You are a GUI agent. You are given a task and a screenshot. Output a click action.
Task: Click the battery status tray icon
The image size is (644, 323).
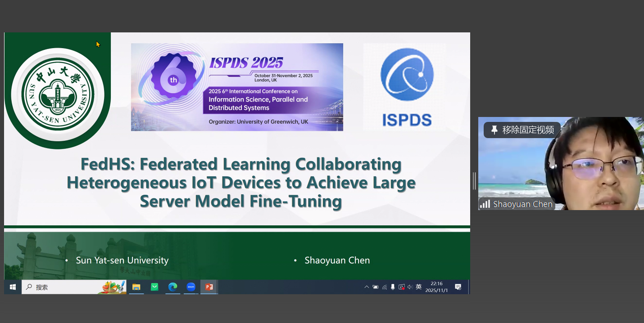[375, 287]
